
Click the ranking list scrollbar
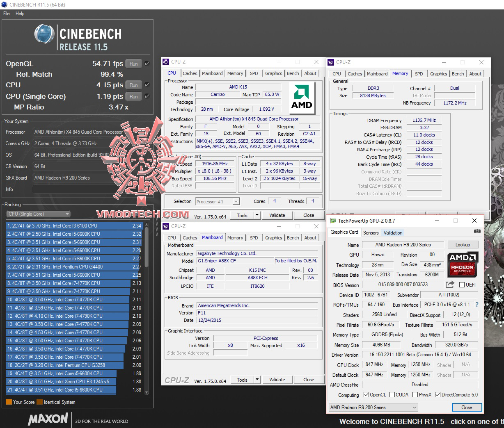146,308
